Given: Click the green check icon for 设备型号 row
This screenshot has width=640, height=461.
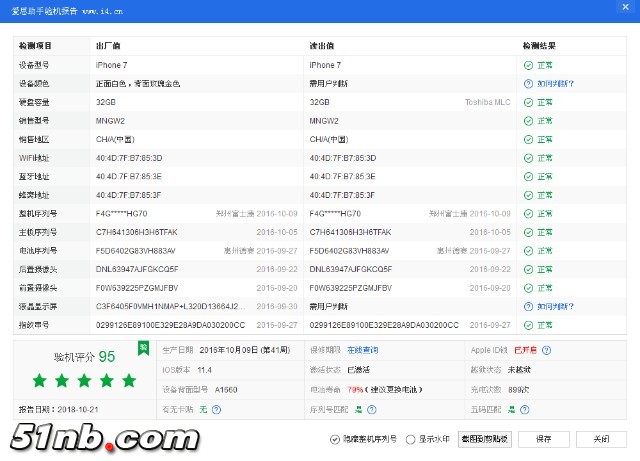Looking at the screenshot, I should (528, 65).
